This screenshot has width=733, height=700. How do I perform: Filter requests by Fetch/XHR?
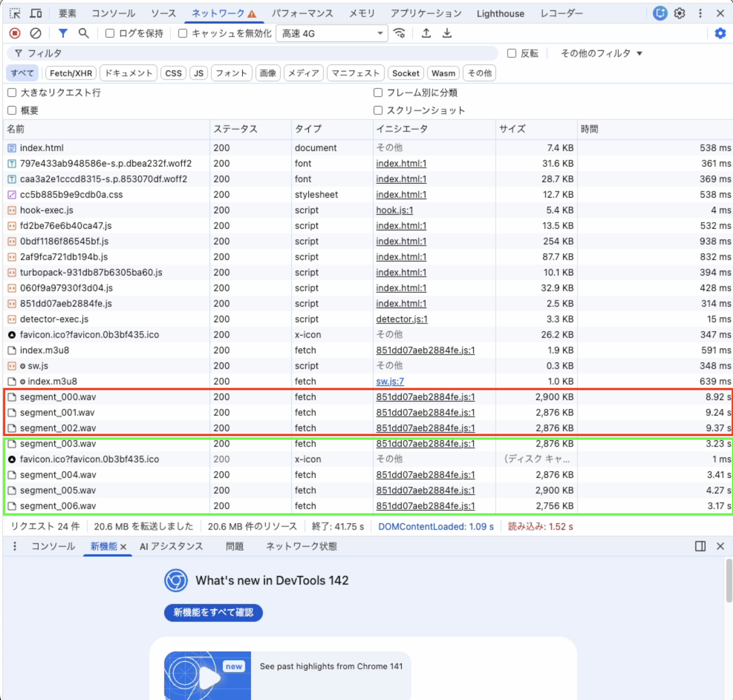pyautogui.click(x=71, y=73)
